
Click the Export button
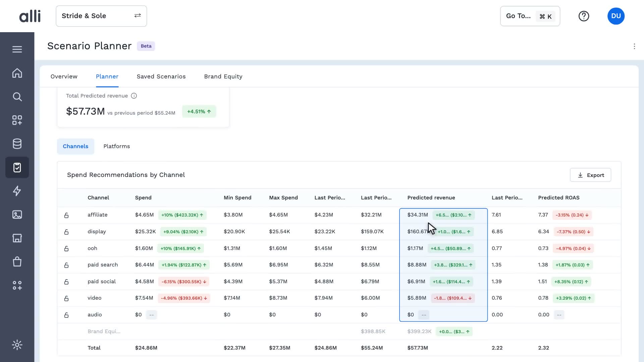pos(590,175)
